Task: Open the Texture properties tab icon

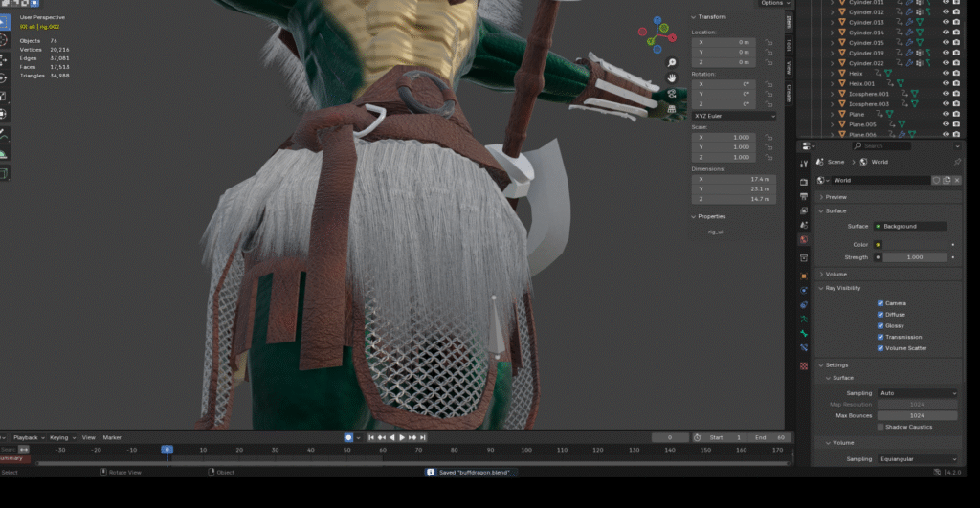Action: tap(804, 365)
